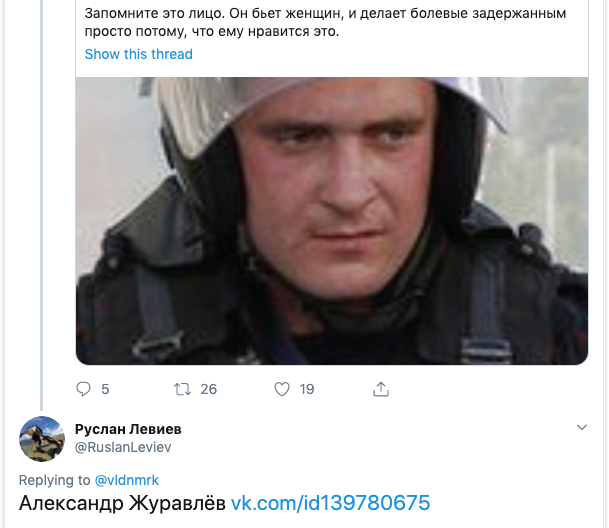Visit the @vldnmrk profile mention
This screenshot has height=528, width=609.
point(127,480)
